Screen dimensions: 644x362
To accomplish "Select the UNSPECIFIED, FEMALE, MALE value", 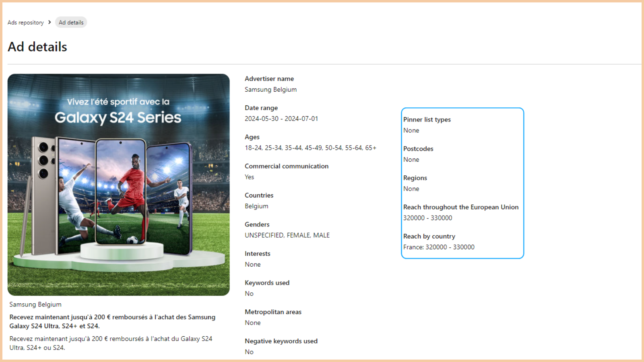I will (x=287, y=235).
